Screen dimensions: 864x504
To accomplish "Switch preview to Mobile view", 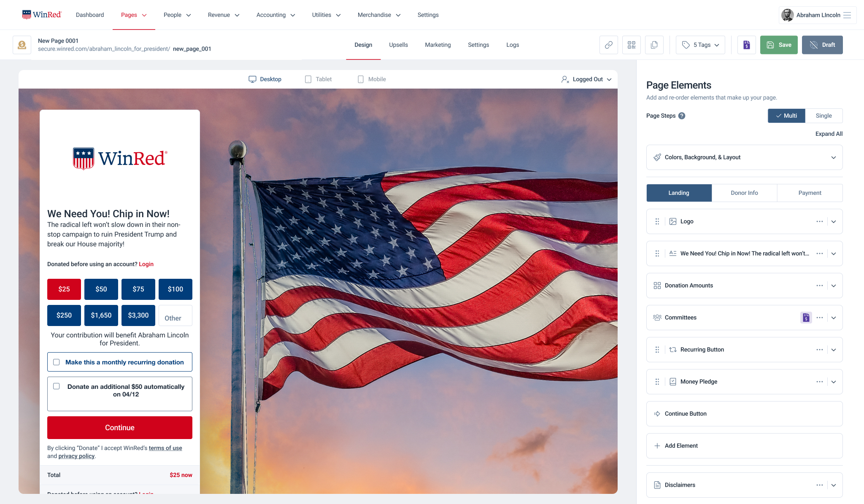I will [x=372, y=79].
